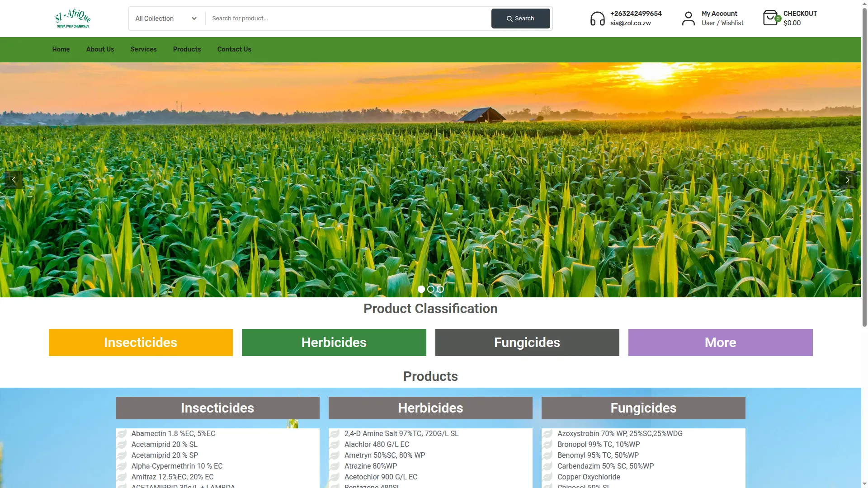868x488 pixels.
Task: Open Services menu item
Action: click(x=143, y=49)
